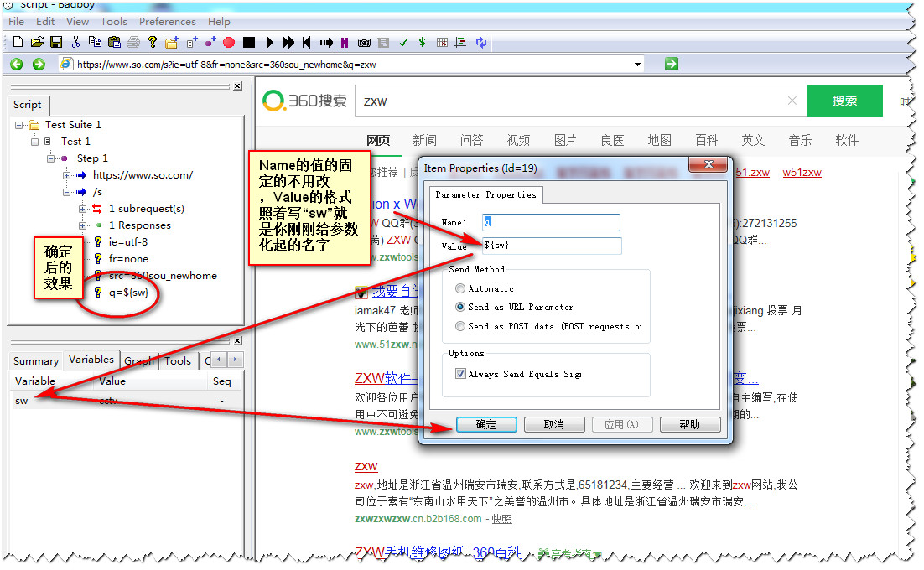Rewind to start with skip-back button
The image size is (924, 570).
click(x=306, y=43)
